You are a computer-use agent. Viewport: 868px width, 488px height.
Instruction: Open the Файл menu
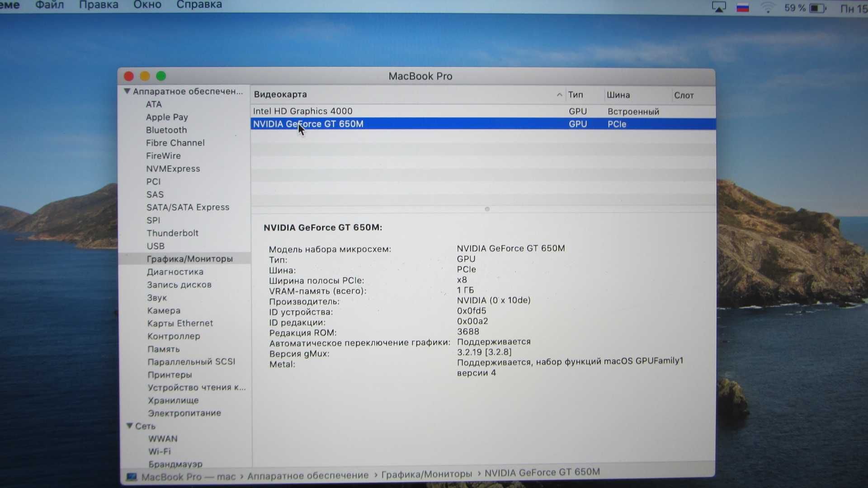click(49, 5)
